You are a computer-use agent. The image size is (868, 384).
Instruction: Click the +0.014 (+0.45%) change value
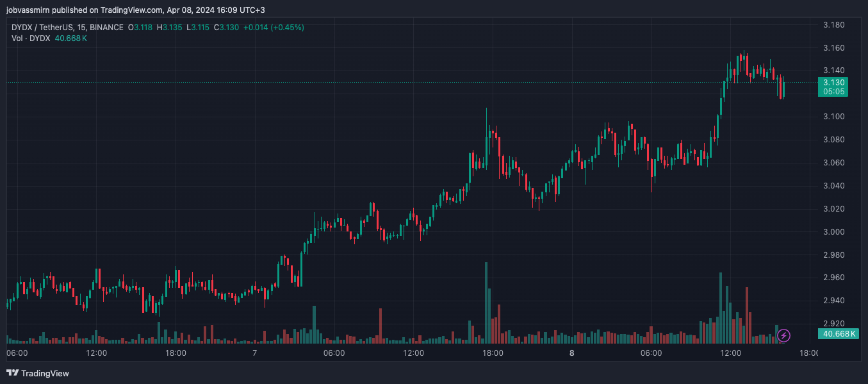pos(274,28)
